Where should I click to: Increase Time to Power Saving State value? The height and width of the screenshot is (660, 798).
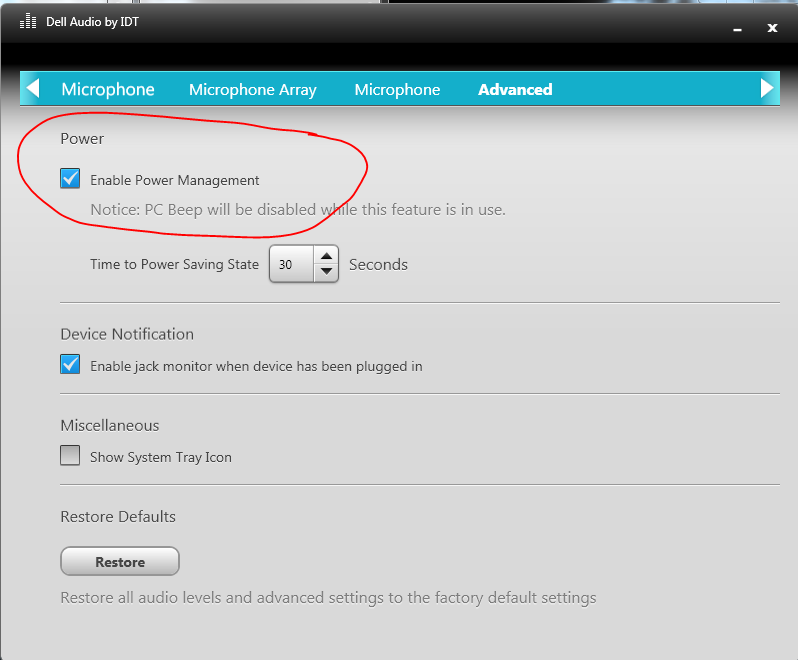pyautogui.click(x=327, y=255)
